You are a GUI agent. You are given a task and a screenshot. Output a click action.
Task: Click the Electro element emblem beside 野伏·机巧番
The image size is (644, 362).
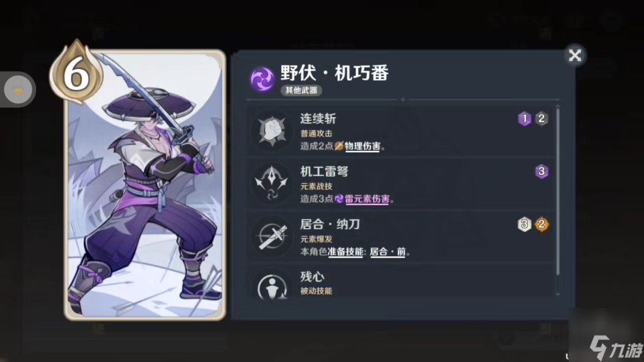262,79
